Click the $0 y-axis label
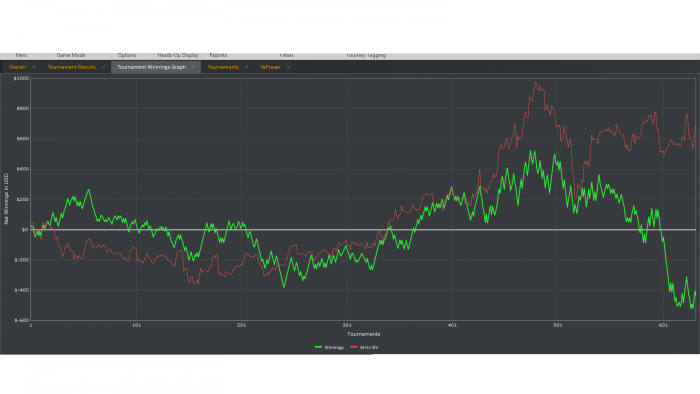Viewport: 700px width, 394px height. [x=25, y=229]
